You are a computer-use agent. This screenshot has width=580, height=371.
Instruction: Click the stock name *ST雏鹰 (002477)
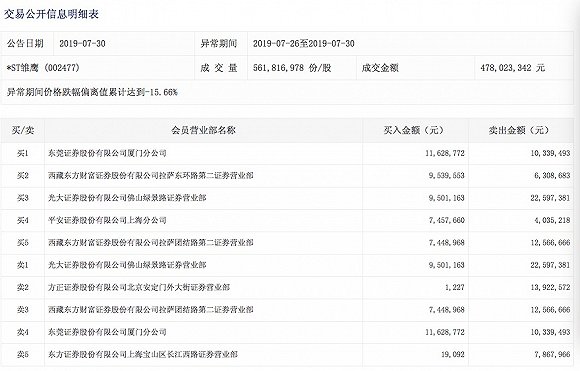click(43, 68)
